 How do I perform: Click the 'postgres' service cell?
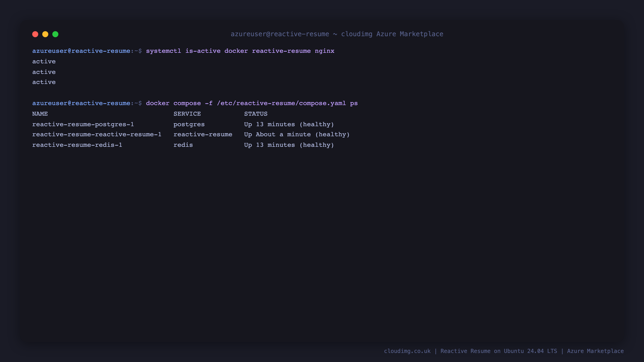pos(189,124)
